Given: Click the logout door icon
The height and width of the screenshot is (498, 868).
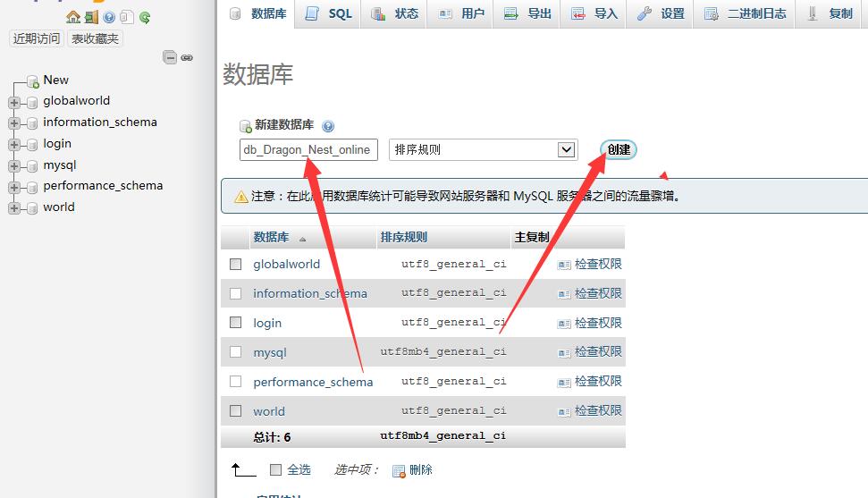Looking at the screenshot, I should click(91, 17).
